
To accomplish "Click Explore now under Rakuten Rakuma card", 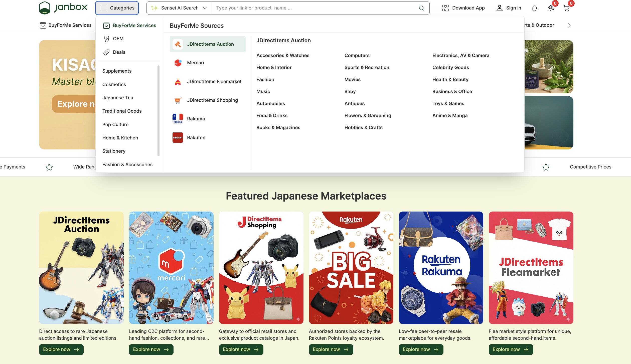I will 421,349.
